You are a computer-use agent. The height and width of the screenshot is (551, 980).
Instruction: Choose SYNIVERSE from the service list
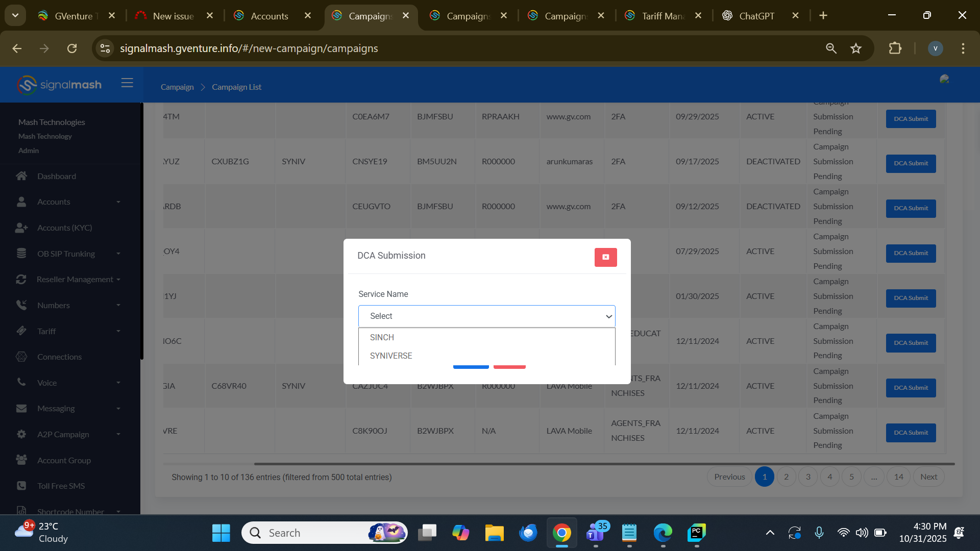click(390, 356)
